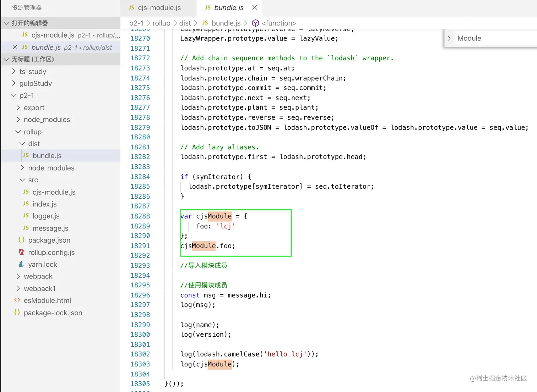Open package-lock.json file
The width and height of the screenshot is (537, 392).
53,313
